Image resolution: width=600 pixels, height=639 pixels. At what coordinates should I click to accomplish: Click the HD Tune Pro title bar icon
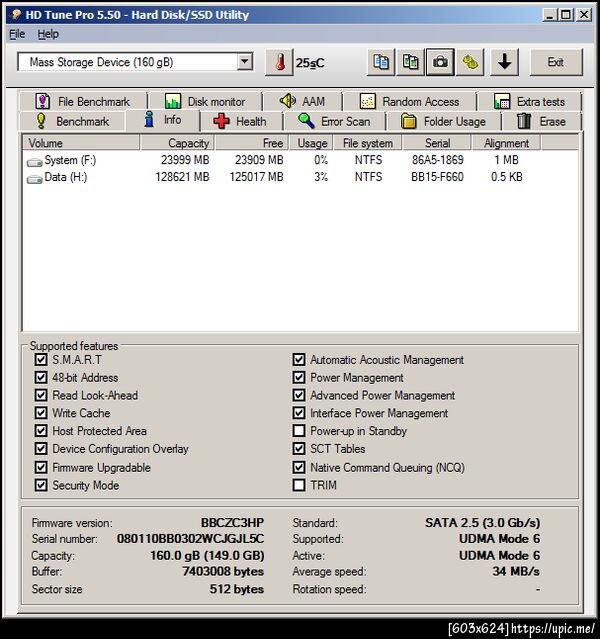pyautogui.click(x=16, y=15)
